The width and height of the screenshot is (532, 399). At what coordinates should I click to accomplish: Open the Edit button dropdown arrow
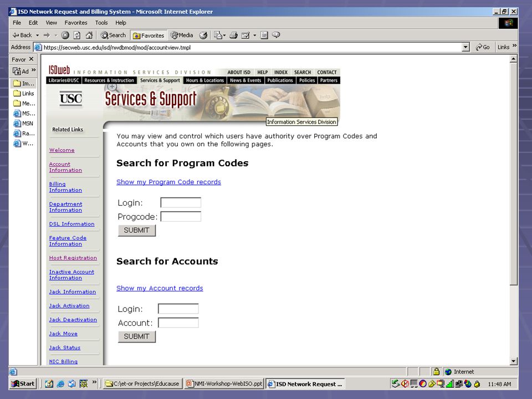(x=254, y=35)
